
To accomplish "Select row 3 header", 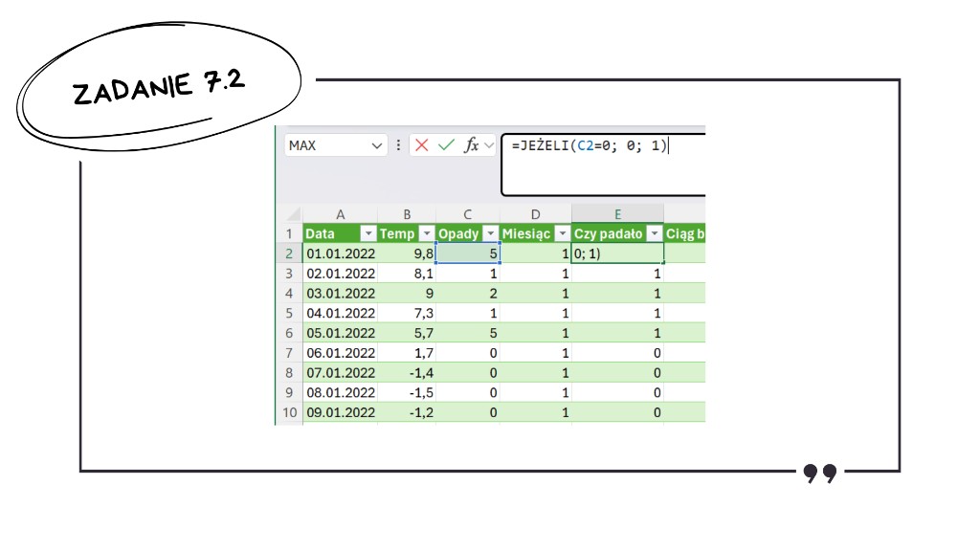I will (289, 274).
